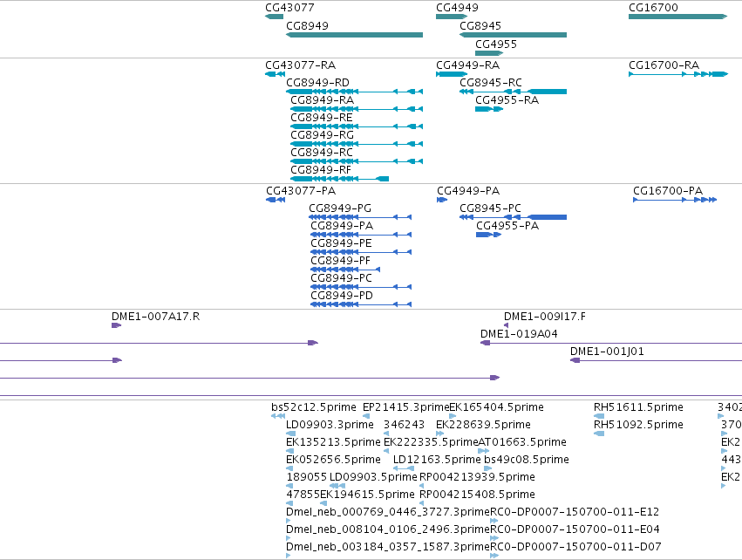Select protein CG8949-PE

point(341,243)
